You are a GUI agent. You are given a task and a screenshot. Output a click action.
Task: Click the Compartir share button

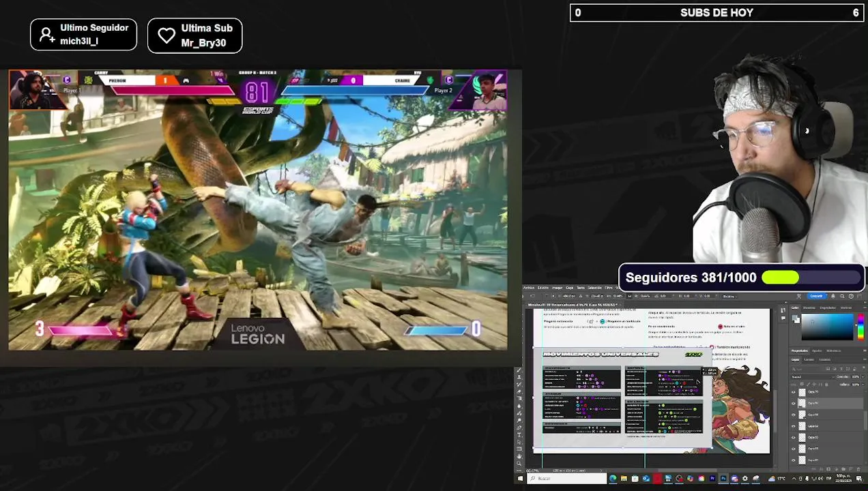pos(817,296)
